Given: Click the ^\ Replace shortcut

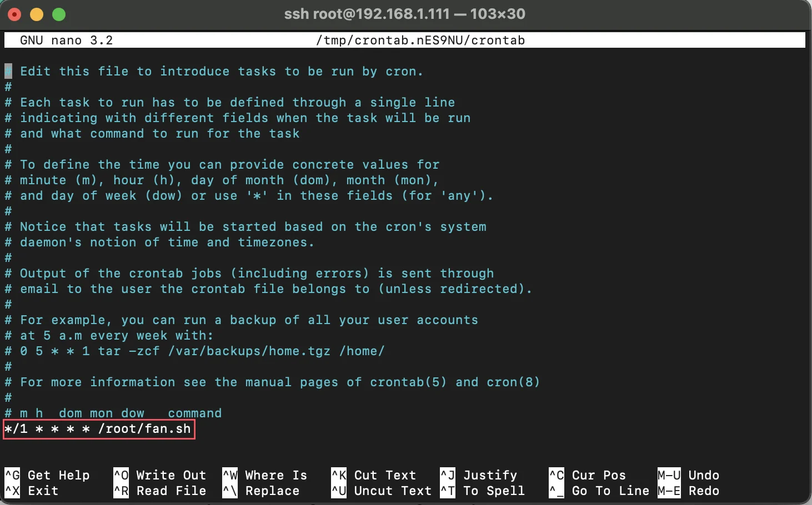Looking at the screenshot, I should click(261, 491).
